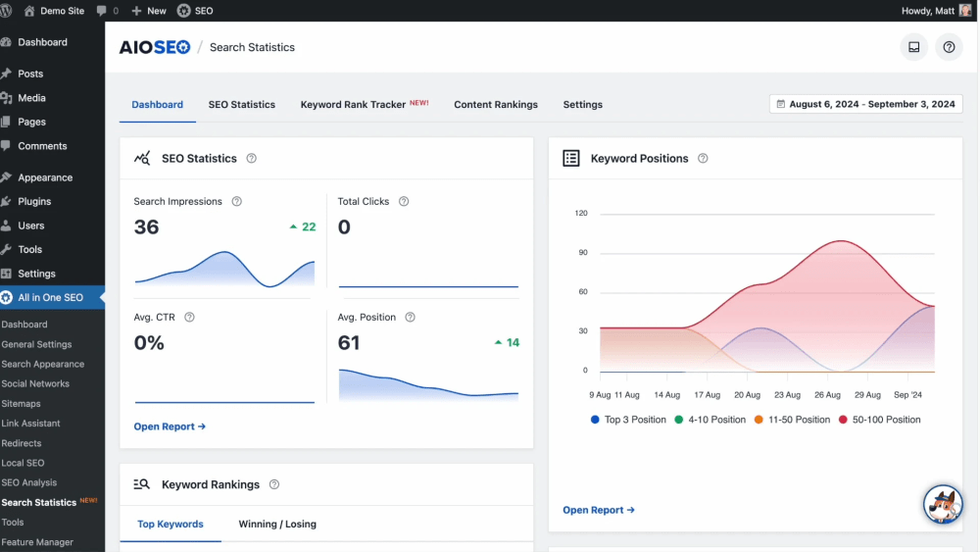This screenshot has width=980, height=552.
Task: Click the Keyword Rankings help icon
Action: [273, 484]
